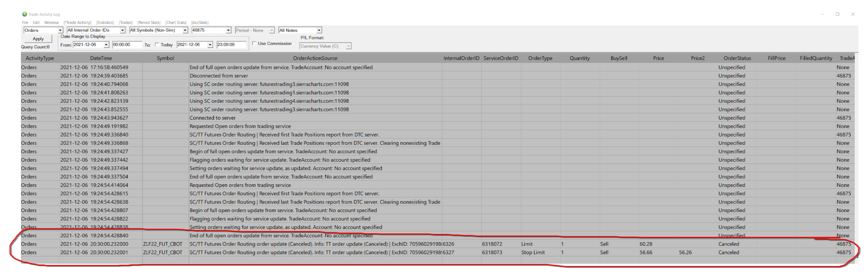The width and height of the screenshot is (868, 276).
Task: Expand the Period - None dropdown
Action: [272, 30]
